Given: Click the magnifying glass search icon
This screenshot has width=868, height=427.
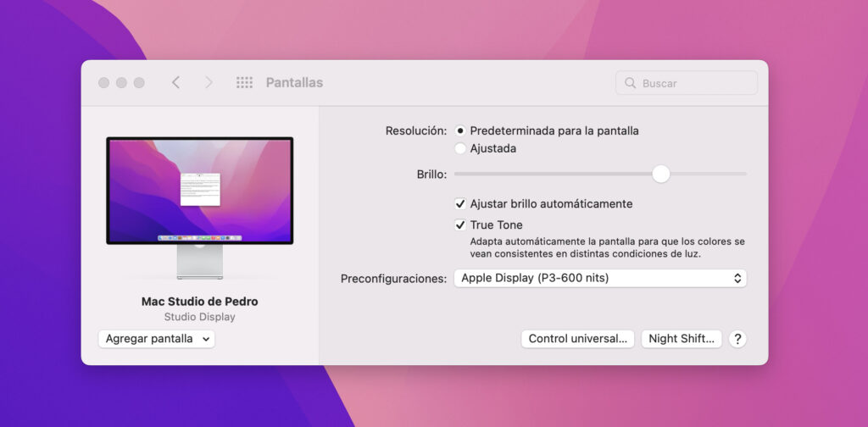Looking at the screenshot, I should click(630, 83).
